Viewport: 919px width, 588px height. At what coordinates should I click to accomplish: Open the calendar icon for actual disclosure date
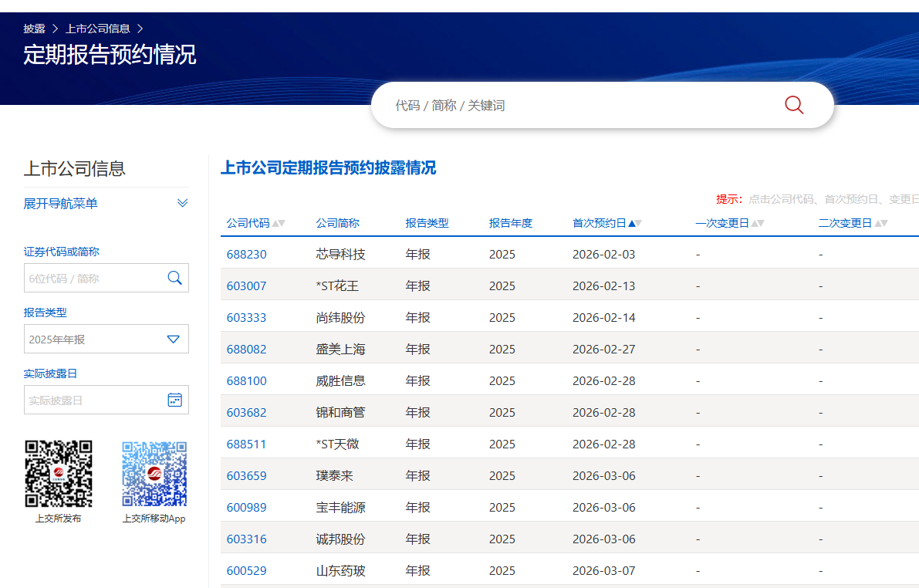click(x=174, y=400)
